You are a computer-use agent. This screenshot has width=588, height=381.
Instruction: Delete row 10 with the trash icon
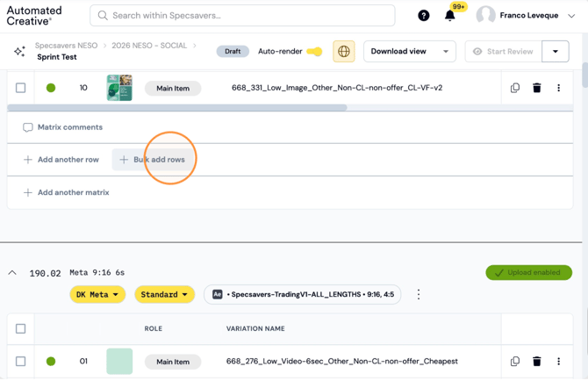click(536, 88)
